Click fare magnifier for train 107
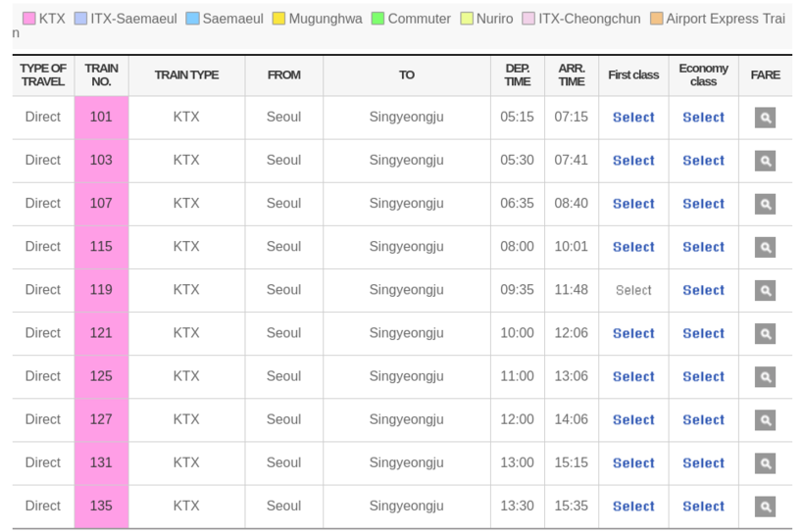Viewport: 804px width, 532px height. [x=765, y=204]
